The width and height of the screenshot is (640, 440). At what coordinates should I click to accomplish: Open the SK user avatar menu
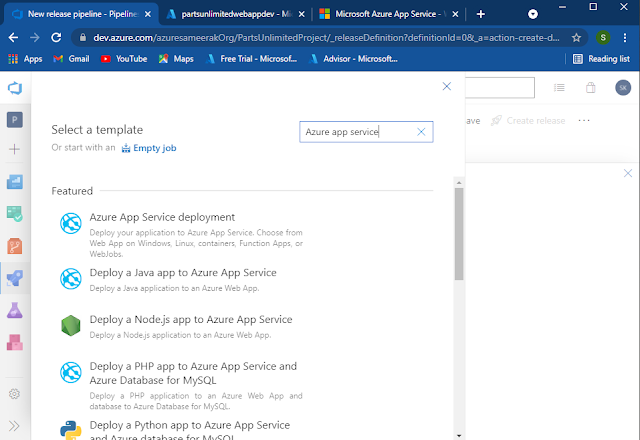click(x=623, y=87)
